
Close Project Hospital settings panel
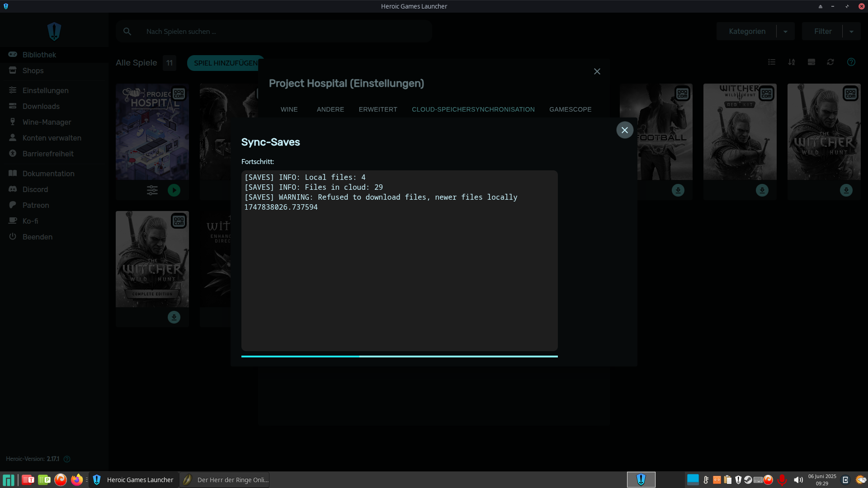(597, 71)
